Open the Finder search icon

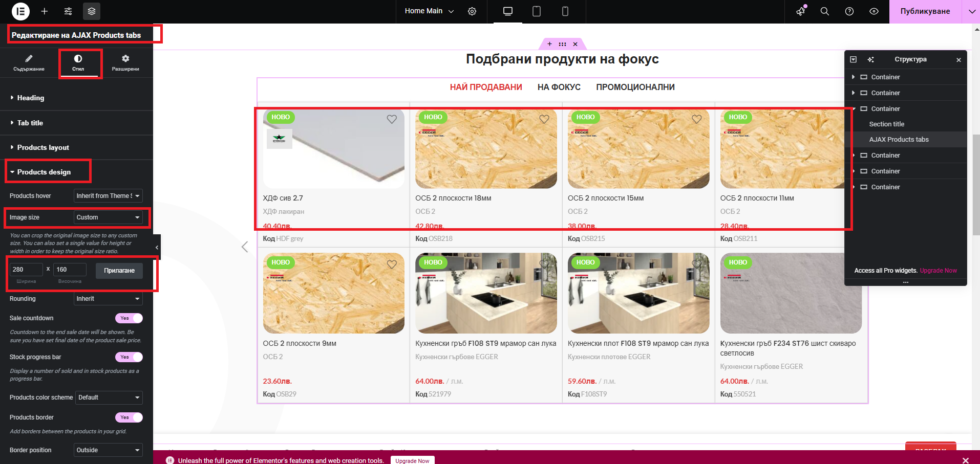825,11
